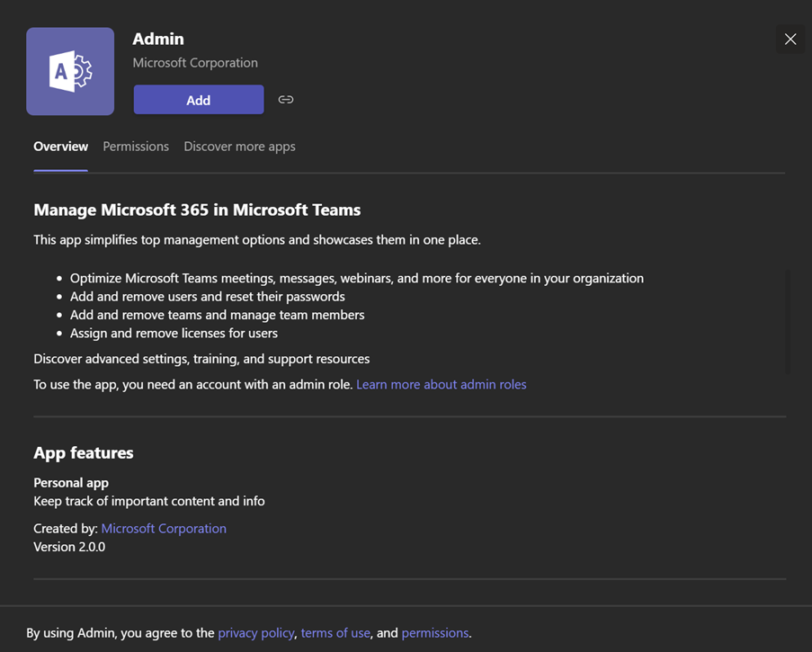Open Learn more about admin roles
The image size is (812, 652).
[x=441, y=384]
